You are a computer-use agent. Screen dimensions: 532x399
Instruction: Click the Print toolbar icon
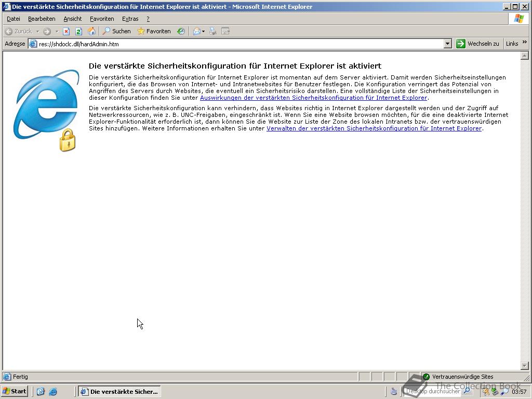coord(212,32)
